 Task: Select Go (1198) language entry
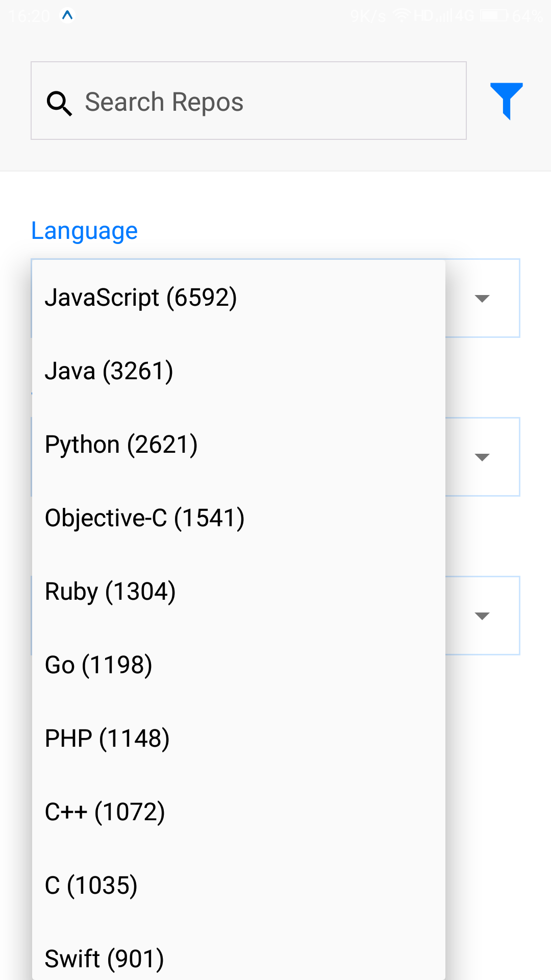(98, 665)
